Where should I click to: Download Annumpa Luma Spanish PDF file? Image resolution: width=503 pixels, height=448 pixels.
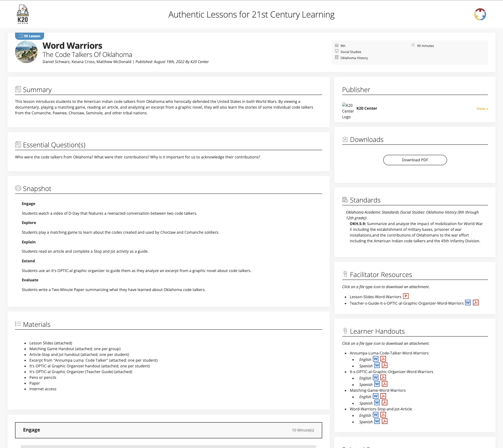pyautogui.click(x=385, y=365)
